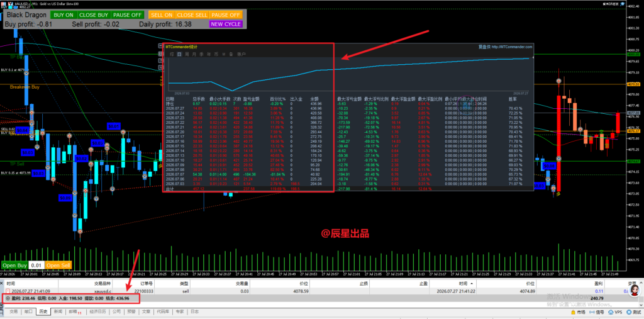Viewport: 644px width, 319px height.
Task: Open the 测试 tester icon
Action: 634,313
